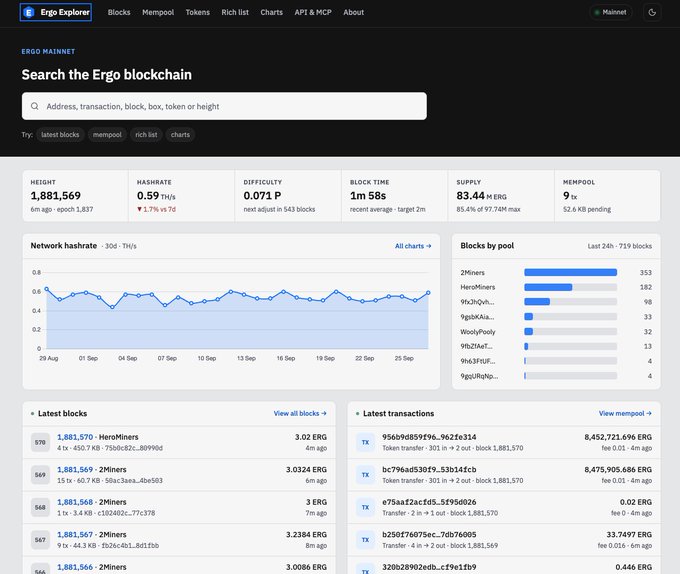680x574 pixels.
Task: Click the 569 block badge icon
Action: [40, 475]
